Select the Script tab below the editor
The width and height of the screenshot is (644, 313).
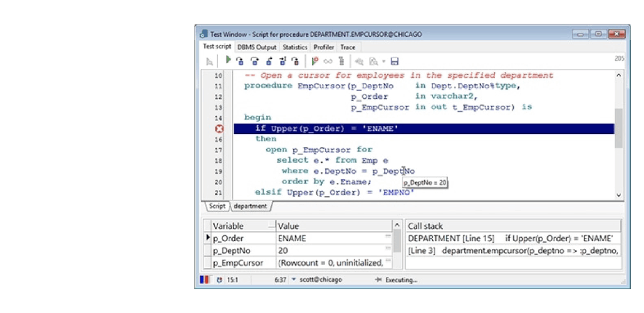pyautogui.click(x=217, y=206)
